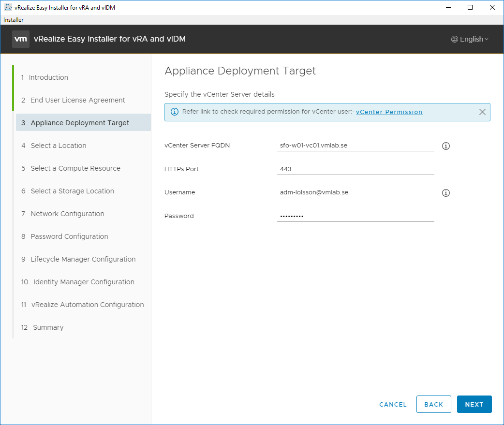Image resolution: width=504 pixels, height=425 pixels.
Task: Click info icon beside vCenter Server FQDN
Action: tap(445, 146)
